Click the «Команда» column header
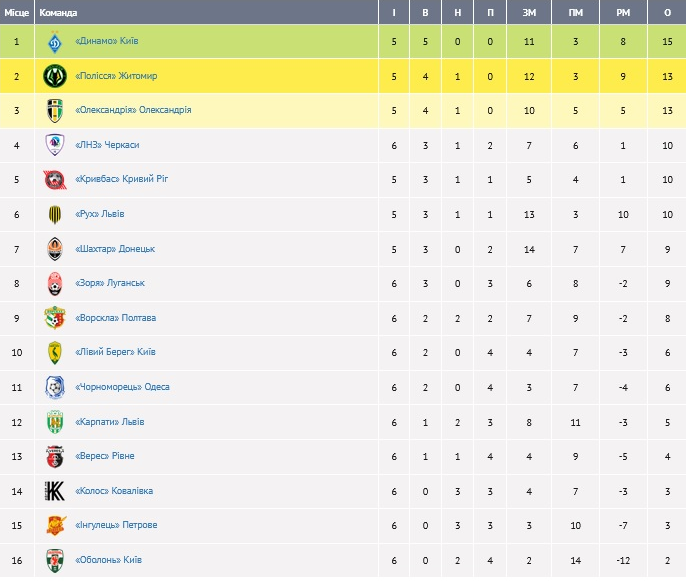The height and width of the screenshot is (583, 686). (x=58, y=13)
